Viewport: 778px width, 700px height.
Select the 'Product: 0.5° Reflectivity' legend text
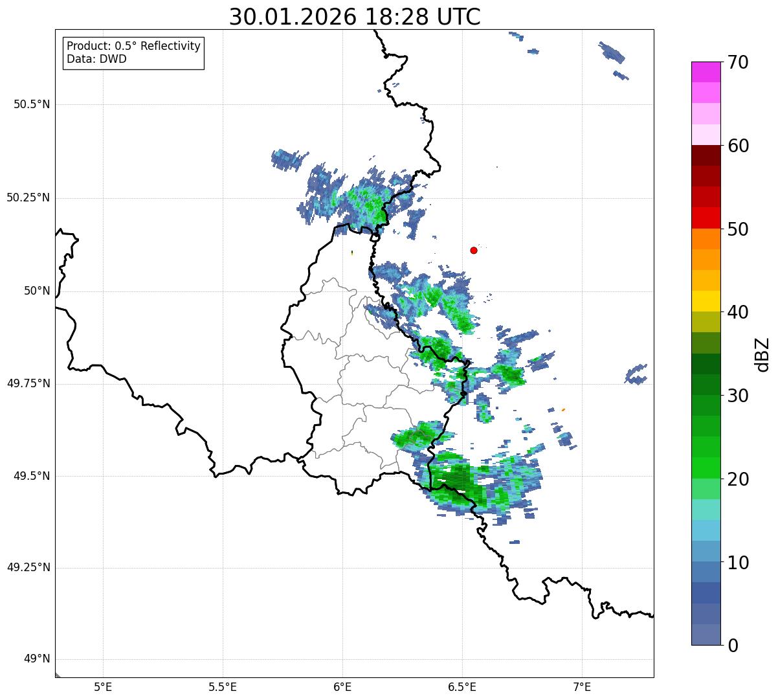pyautogui.click(x=133, y=46)
